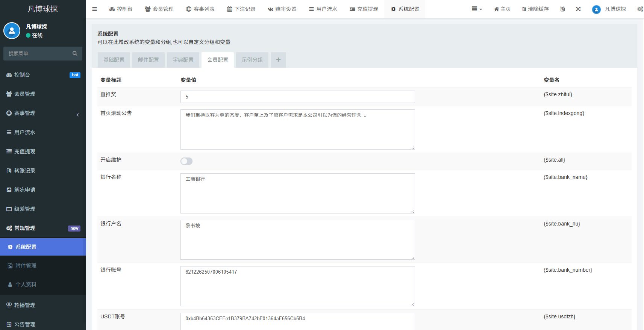This screenshot has width=644, height=330.
Task: Open the 赛事列表 top navigation tab
Action: point(200,9)
